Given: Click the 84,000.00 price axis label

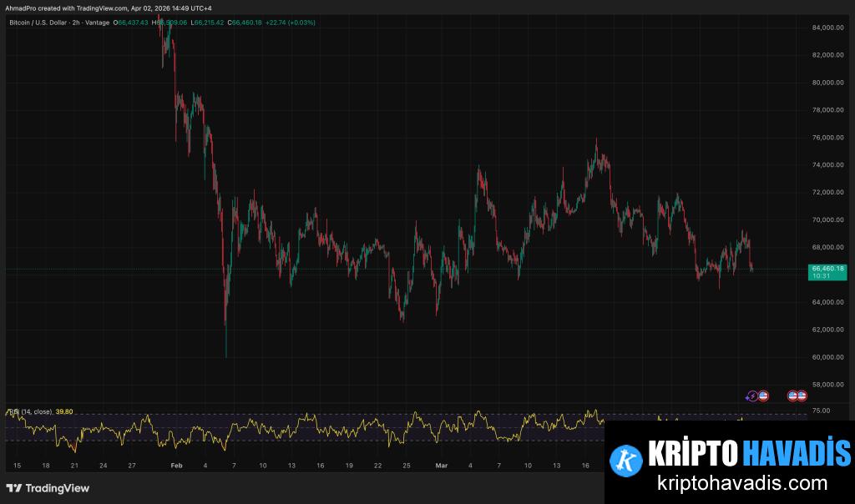Looking at the screenshot, I should (x=827, y=28).
